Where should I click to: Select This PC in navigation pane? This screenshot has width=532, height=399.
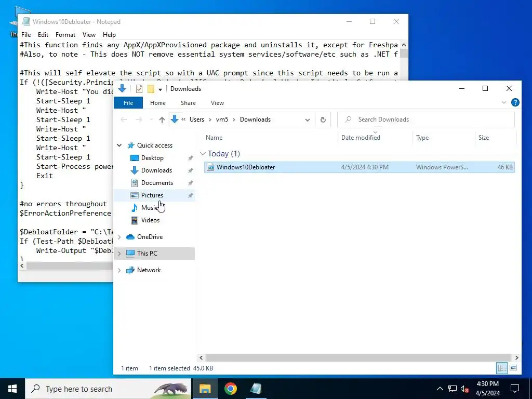coord(147,254)
